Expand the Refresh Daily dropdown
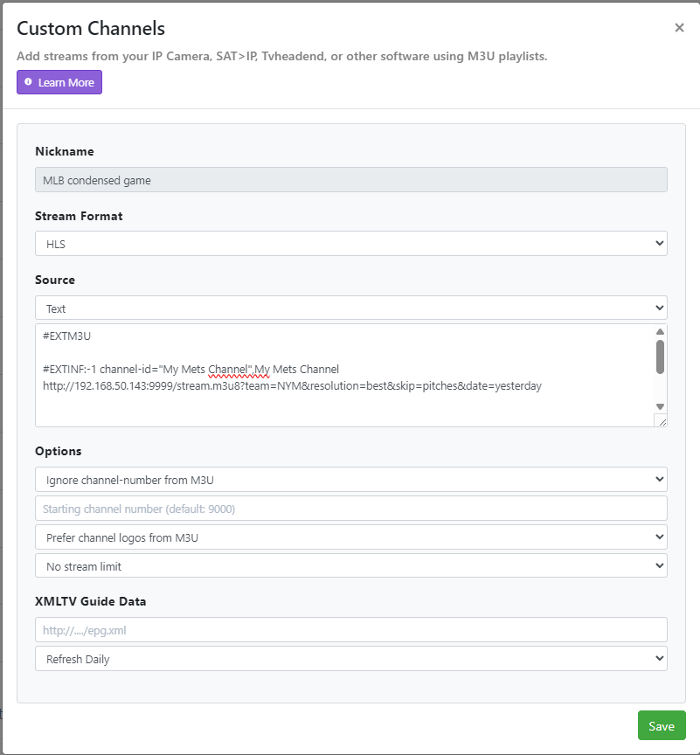Image resolution: width=700 pixels, height=755 pixels. click(x=350, y=659)
